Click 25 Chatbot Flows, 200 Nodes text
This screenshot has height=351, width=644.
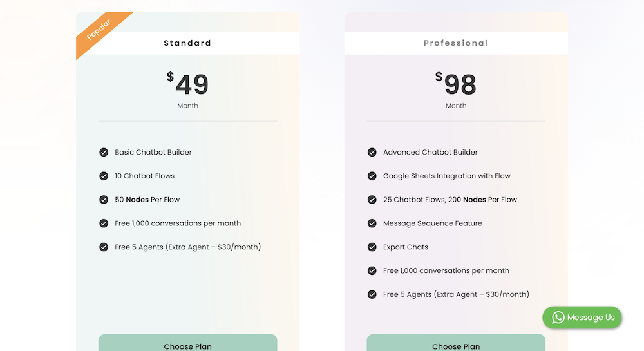tap(450, 200)
